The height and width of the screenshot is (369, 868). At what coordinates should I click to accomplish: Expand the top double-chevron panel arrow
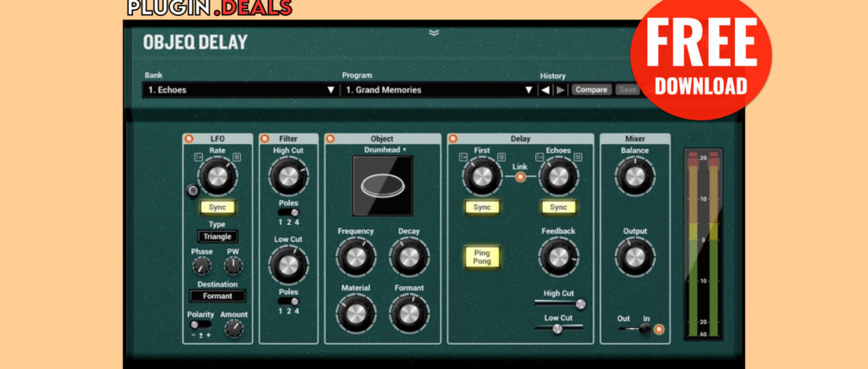pyautogui.click(x=434, y=33)
